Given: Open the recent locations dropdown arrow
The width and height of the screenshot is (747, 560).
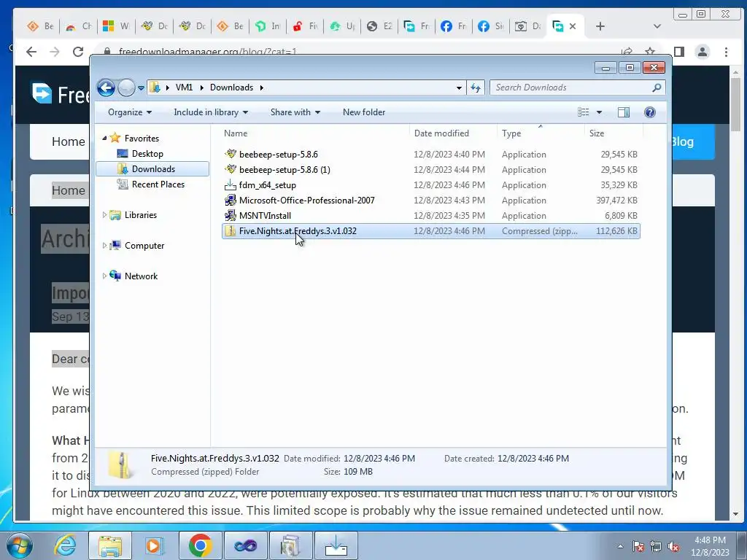Looking at the screenshot, I should pyautogui.click(x=141, y=88).
